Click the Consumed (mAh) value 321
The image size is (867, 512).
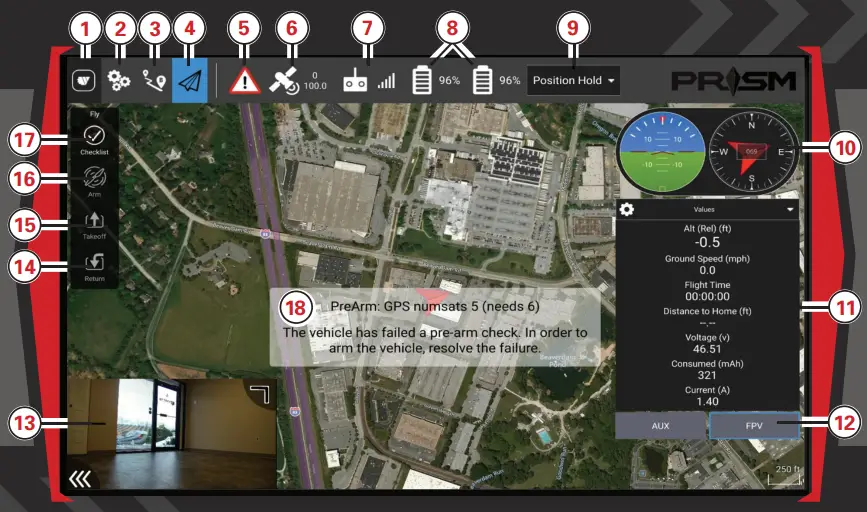coord(707,375)
